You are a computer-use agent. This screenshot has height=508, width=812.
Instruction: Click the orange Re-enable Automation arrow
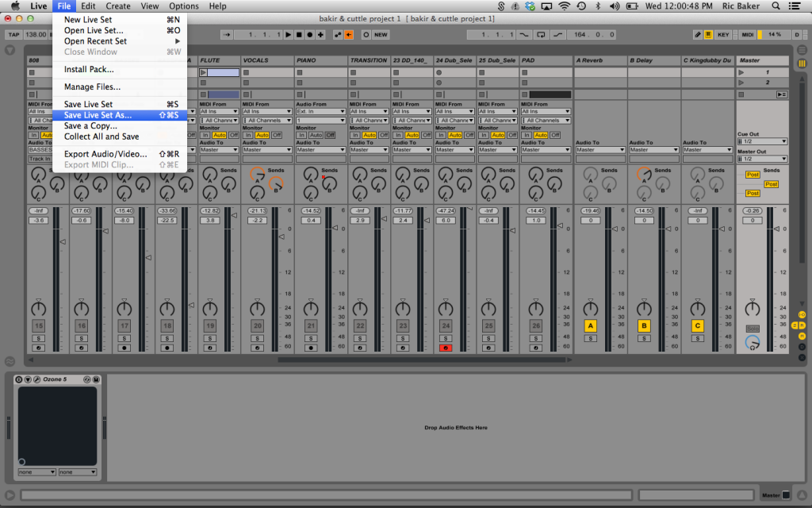coord(349,35)
